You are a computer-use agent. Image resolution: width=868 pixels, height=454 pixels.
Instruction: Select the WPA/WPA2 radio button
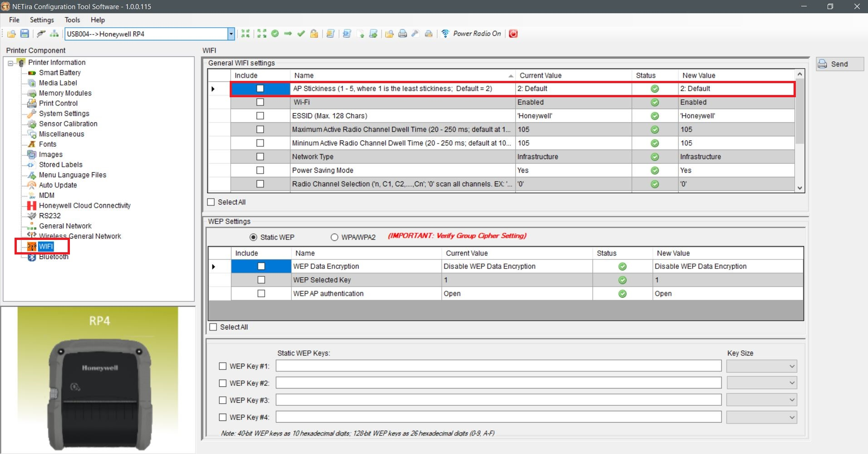pos(335,237)
